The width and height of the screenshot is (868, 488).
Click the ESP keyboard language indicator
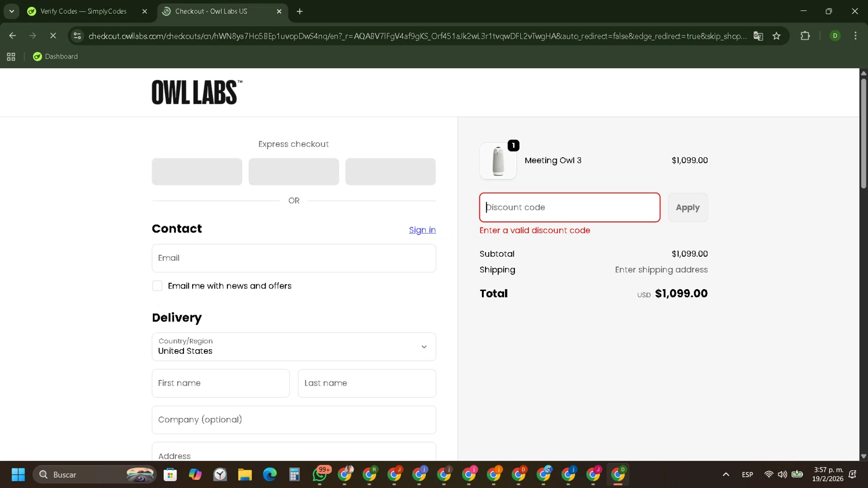[x=748, y=475]
